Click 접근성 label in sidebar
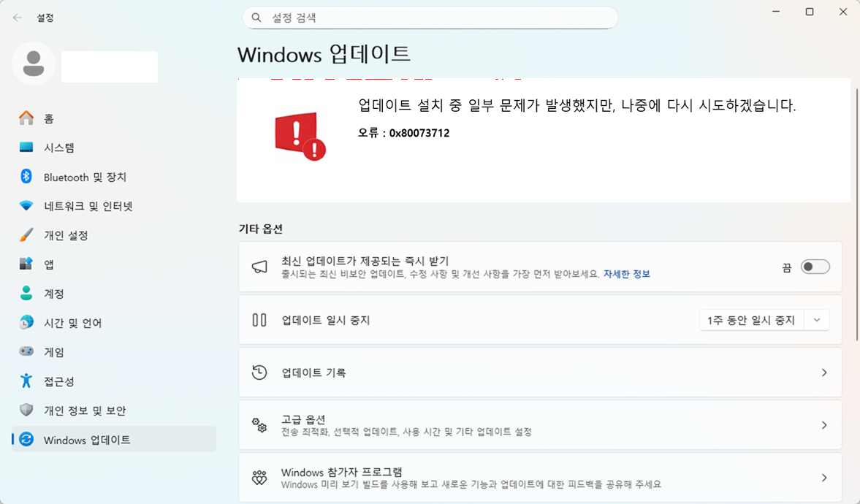This screenshot has width=860, height=504. pos(58,381)
